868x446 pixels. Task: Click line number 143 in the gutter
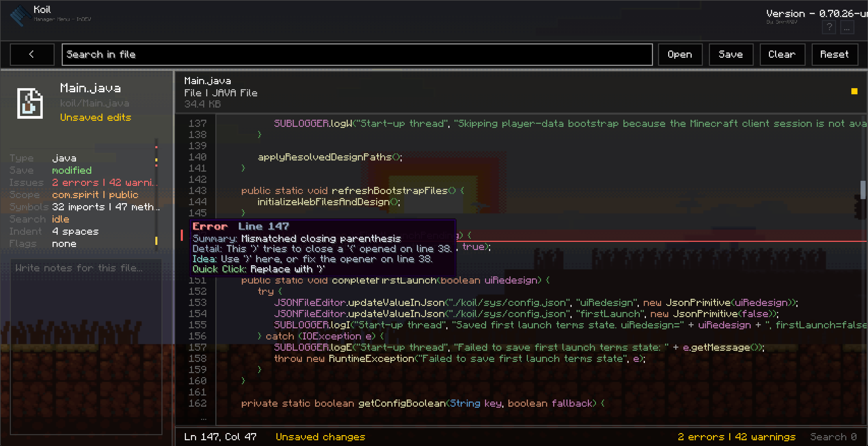197,191
